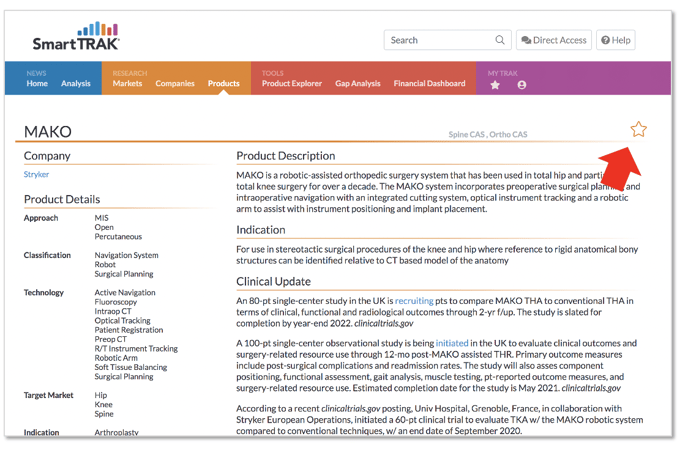
Task: Click 'Optical Tracking' technology value
Action: [x=122, y=321]
